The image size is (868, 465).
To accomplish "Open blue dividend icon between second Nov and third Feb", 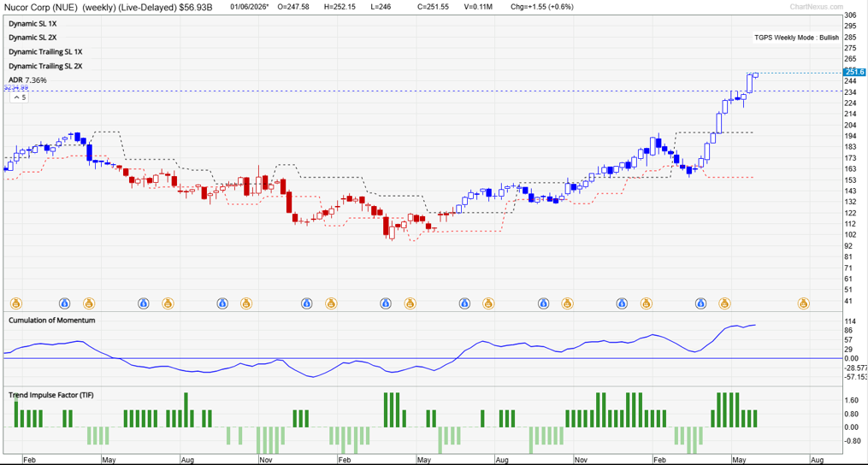I will (622, 303).
